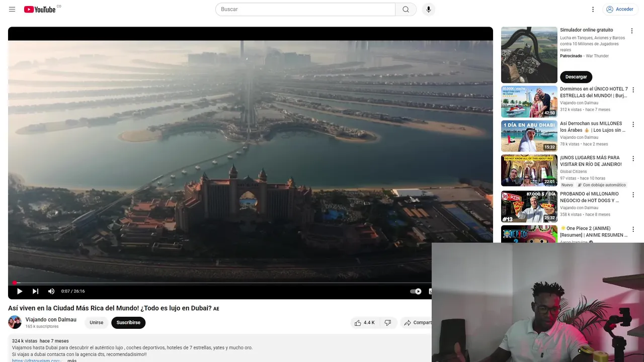Skip to the next video
The height and width of the screenshot is (362, 644).
click(x=35, y=291)
